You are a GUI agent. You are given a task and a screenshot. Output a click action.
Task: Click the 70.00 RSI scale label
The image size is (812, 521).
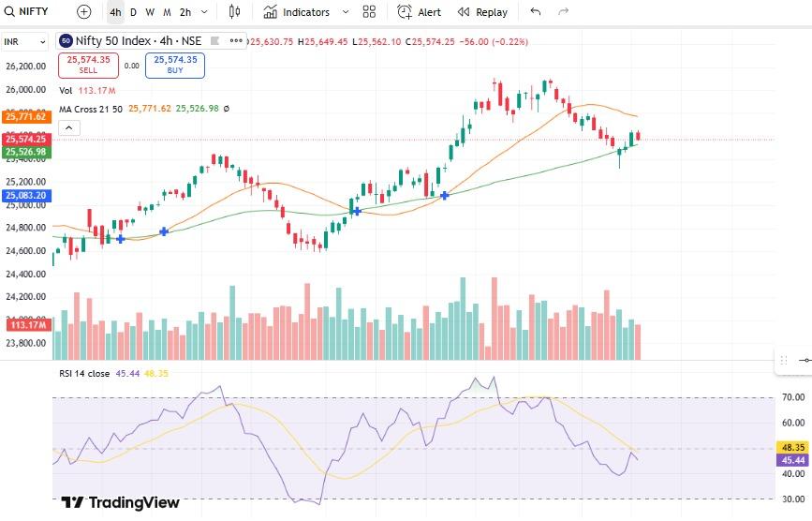pos(793,397)
